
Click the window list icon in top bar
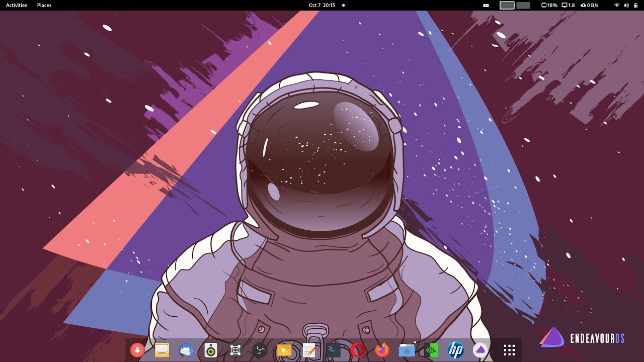pyautogui.click(x=486, y=5)
